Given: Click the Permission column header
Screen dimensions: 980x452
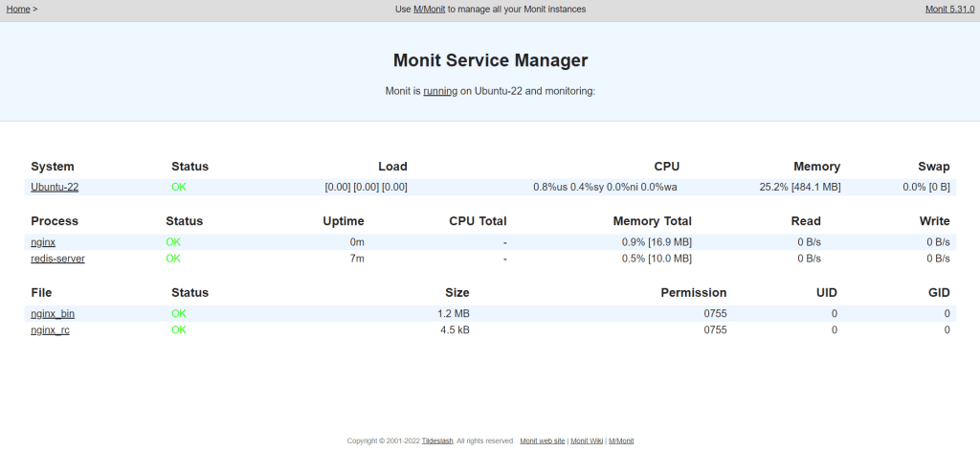Looking at the screenshot, I should (693, 292).
